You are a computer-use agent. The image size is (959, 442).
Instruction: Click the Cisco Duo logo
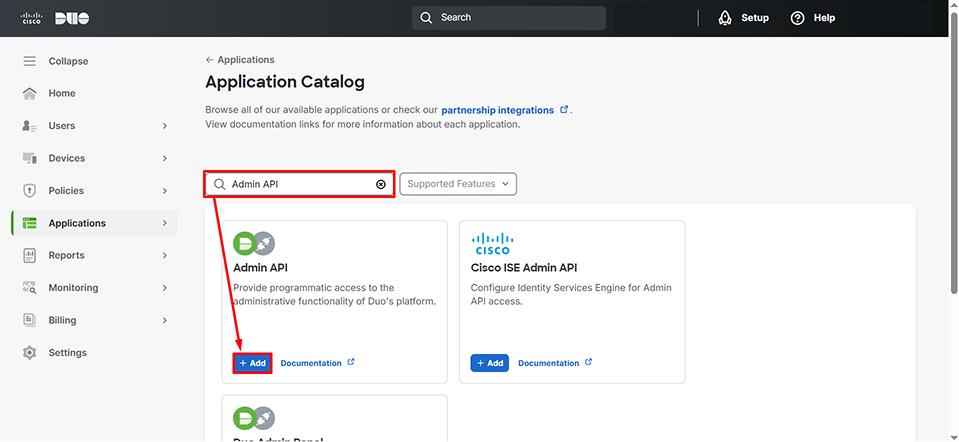(x=55, y=18)
